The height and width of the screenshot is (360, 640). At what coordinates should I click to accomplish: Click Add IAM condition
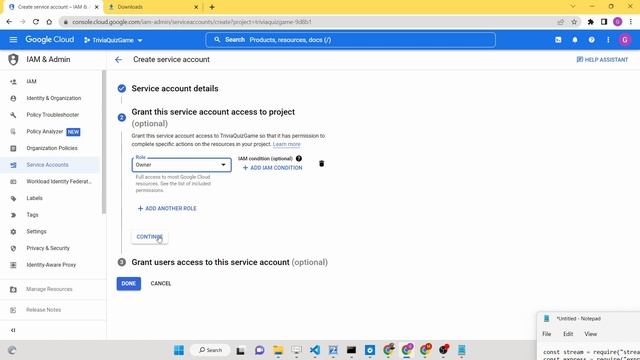tap(272, 168)
